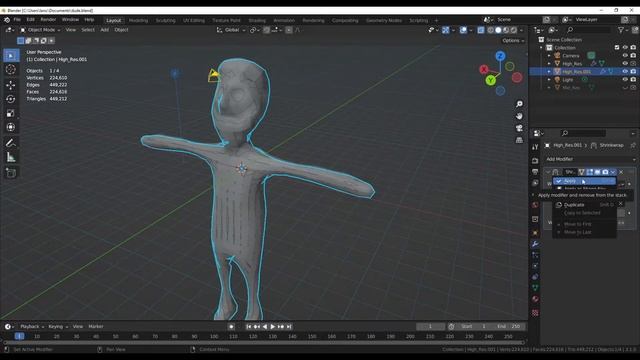Choose Move to First menu entry
640x360 pixels.
584,224
